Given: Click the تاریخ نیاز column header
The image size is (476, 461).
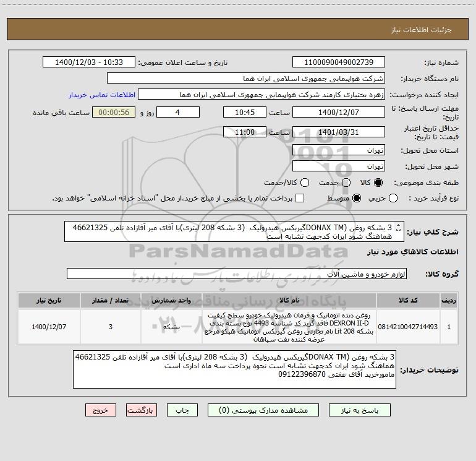Looking at the screenshot, I should (x=49, y=300).
